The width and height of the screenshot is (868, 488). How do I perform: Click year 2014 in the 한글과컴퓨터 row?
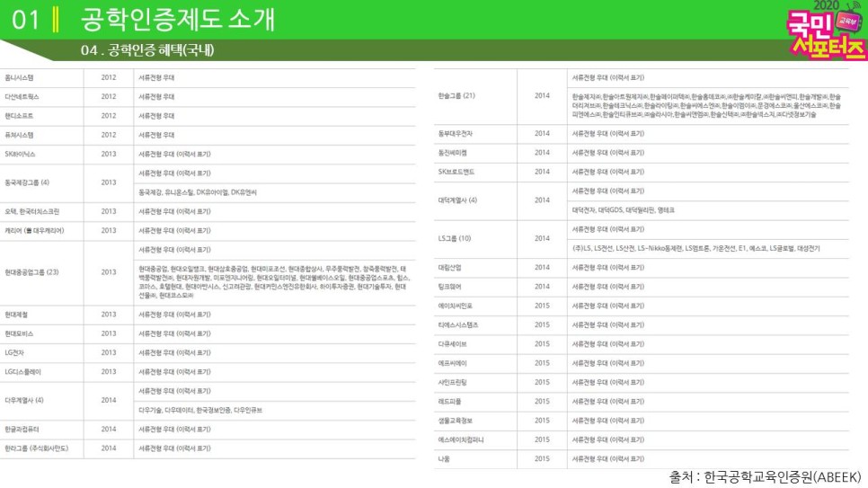point(109,430)
